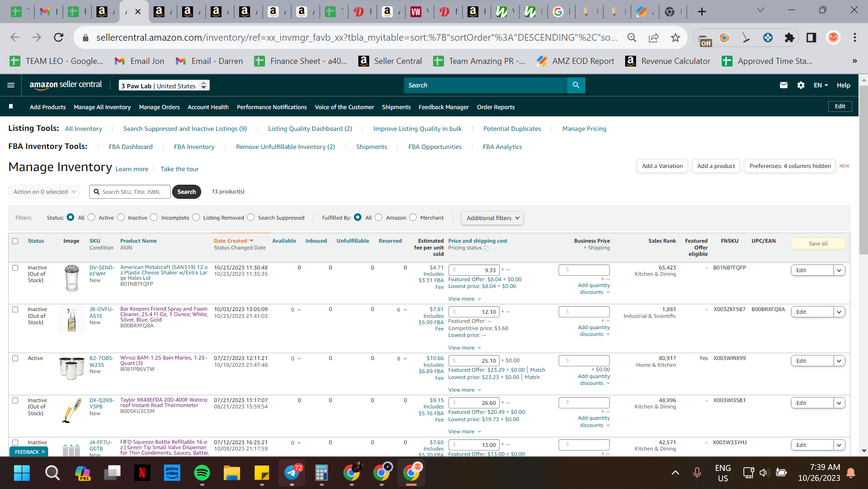This screenshot has width=868, height=489.
Task: Toggle the browser side panel icon
Action: coord(811,38)
